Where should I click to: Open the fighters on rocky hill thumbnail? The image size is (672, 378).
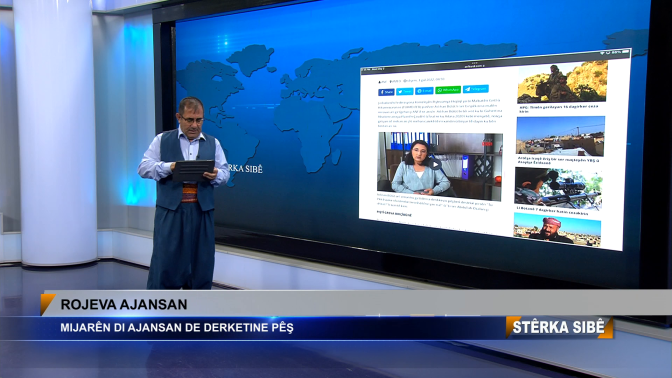[562, 82]
